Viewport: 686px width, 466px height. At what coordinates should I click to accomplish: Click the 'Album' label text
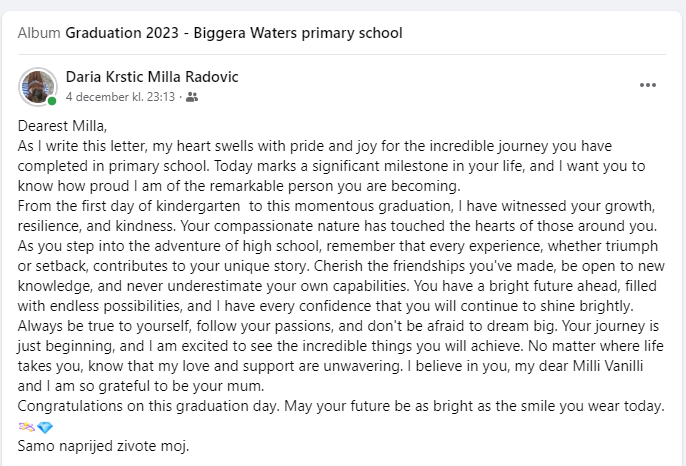pyautogui.click(x=39, y=33)
